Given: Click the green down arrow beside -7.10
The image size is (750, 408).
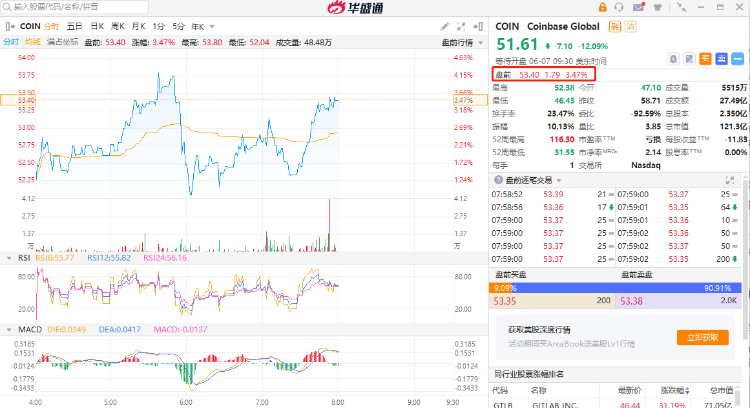Looking at the screenshot, I should pos(548,46).
